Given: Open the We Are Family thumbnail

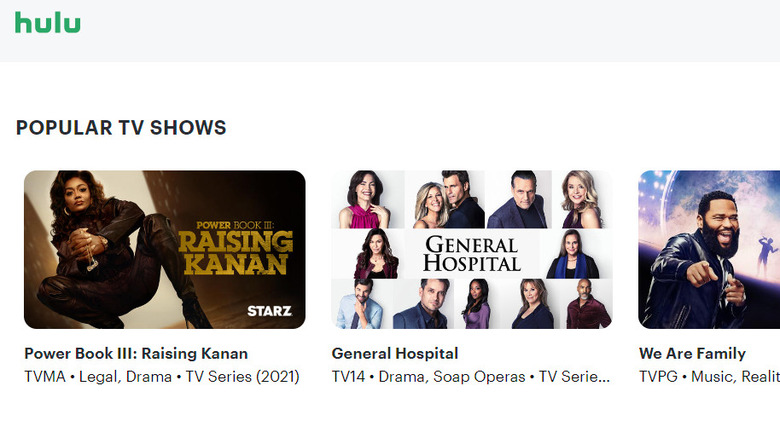Looking at the screenshot, I should point(709,249).
